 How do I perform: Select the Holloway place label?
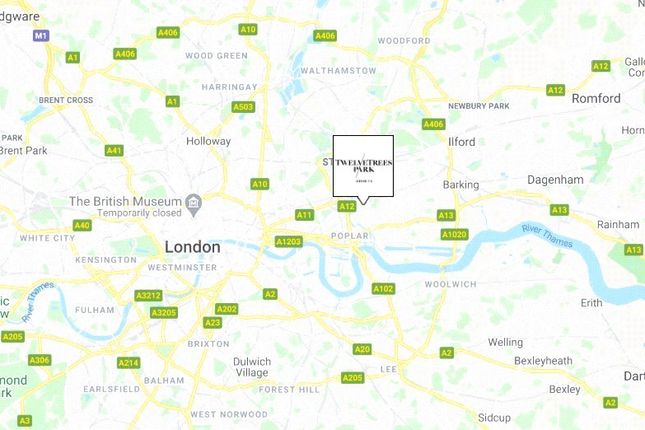point(209,141)
